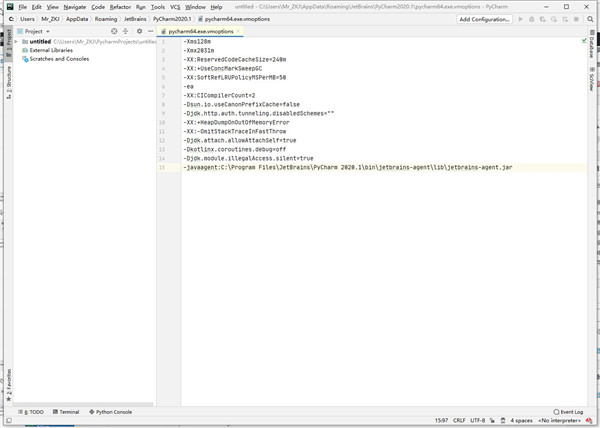Viewport: 600px width, 428px height.
Task: Click Add Configuration... button
Action: pos(484,19)
